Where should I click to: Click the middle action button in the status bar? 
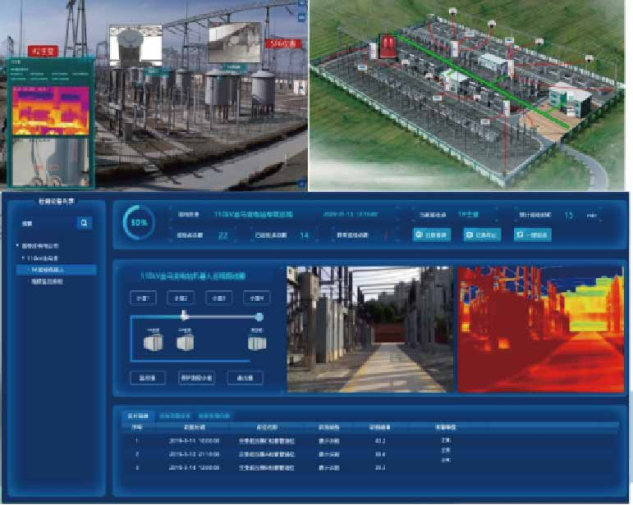(481, 234)
